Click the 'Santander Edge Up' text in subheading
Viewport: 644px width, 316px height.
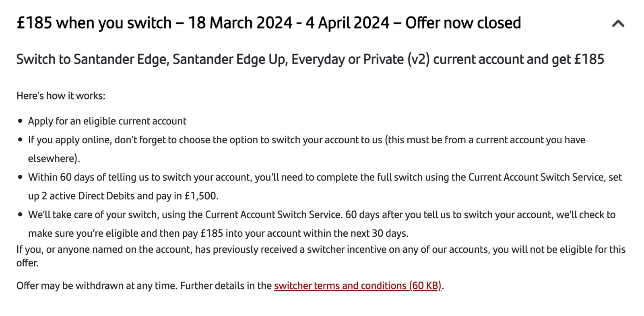pyautogui.click(x=229, y=60)
